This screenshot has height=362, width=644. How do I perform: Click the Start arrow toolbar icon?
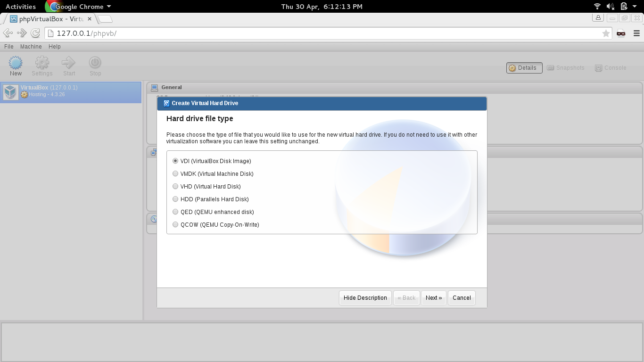(69, 63)
